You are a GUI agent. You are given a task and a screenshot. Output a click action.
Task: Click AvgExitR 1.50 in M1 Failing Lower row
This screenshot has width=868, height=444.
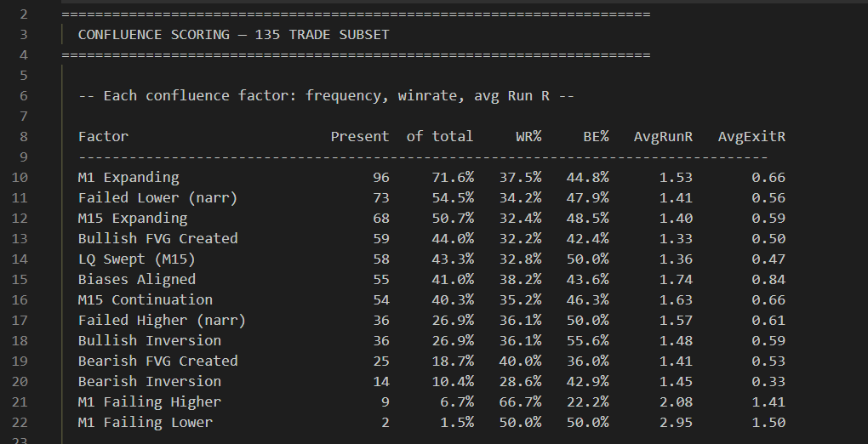click(768, 423)
